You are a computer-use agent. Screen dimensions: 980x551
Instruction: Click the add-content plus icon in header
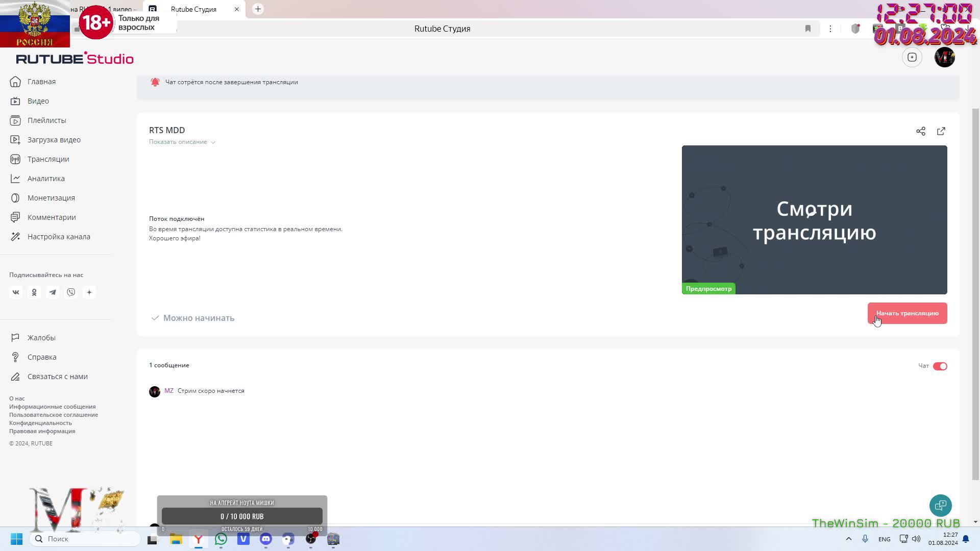point(912,57)
